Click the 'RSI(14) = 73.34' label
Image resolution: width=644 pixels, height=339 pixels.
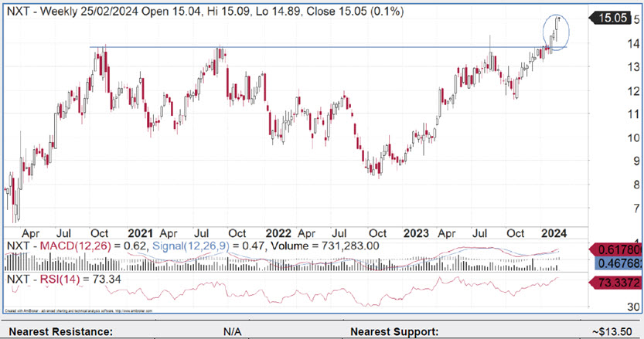(x=80, y=280)
